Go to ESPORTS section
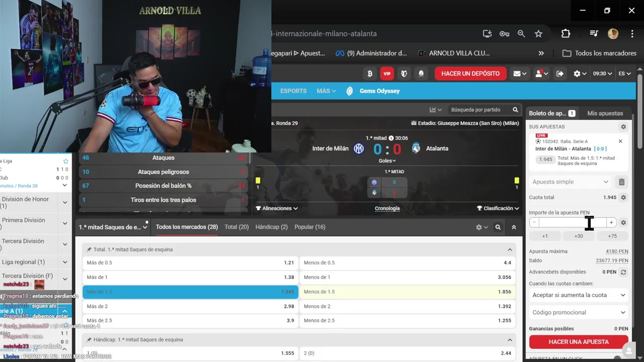The height and width of the screenshot is (362, 644). pyautogui.click(x=293, y=91)
